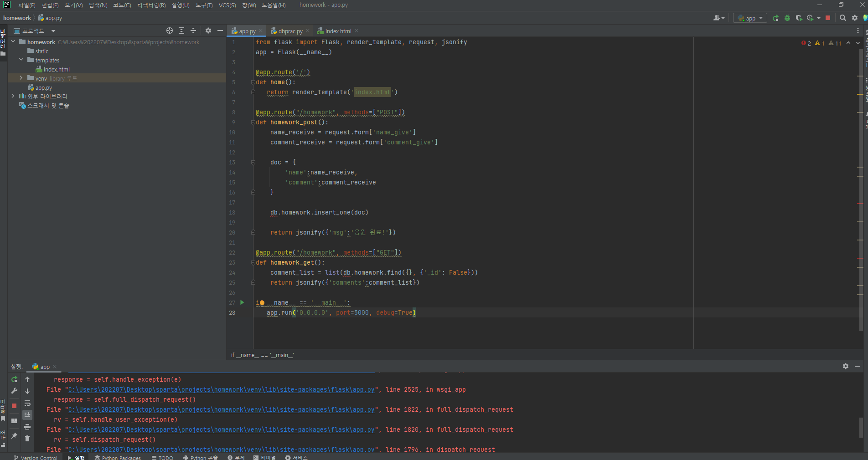
Task: Move down the stack trace arrow
Action: tap(27, 391)
